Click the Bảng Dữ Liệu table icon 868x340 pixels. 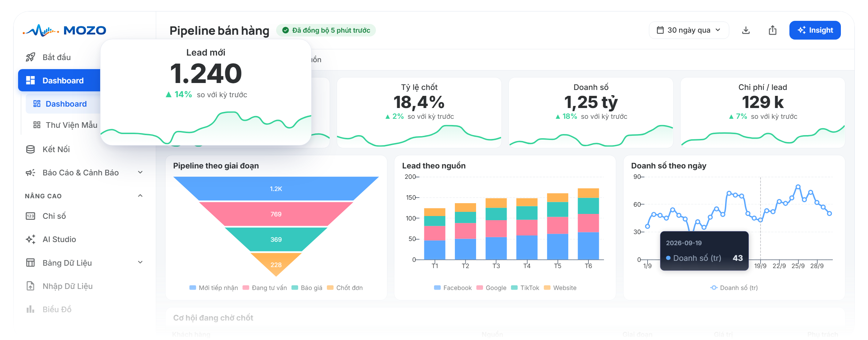[x=31, y=263]
